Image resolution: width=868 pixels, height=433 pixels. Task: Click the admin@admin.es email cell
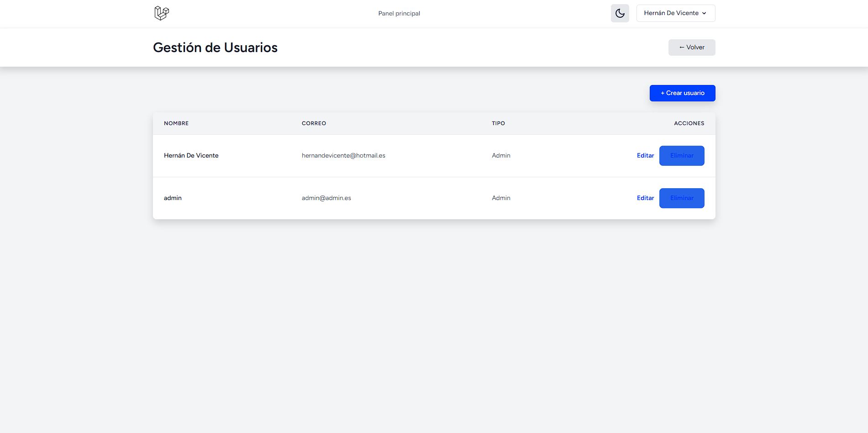click(x=326, y=198)
